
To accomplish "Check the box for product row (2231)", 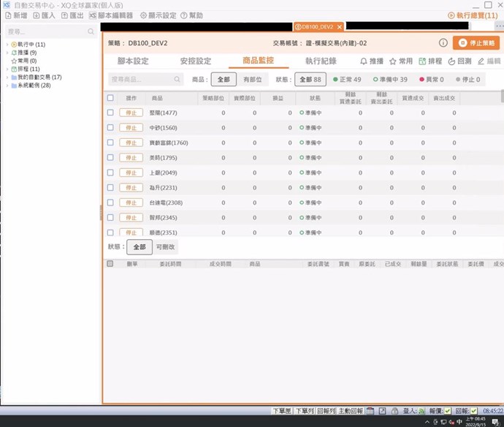I will click(110, 188).
